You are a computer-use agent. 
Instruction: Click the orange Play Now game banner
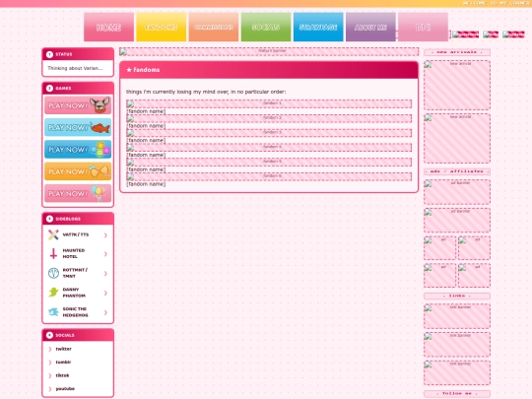click(78, 171)
